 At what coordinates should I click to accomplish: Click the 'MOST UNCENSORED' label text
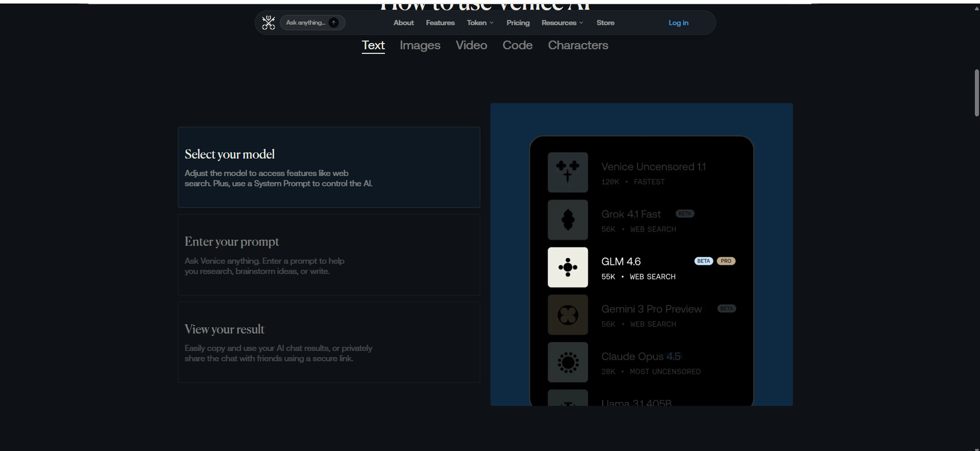click(x=665, y=371)
